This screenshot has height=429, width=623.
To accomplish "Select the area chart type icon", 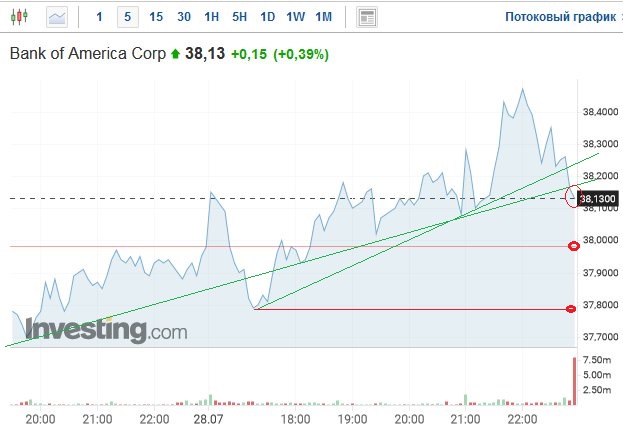I will pyautogui.click(x=57, y=17).
